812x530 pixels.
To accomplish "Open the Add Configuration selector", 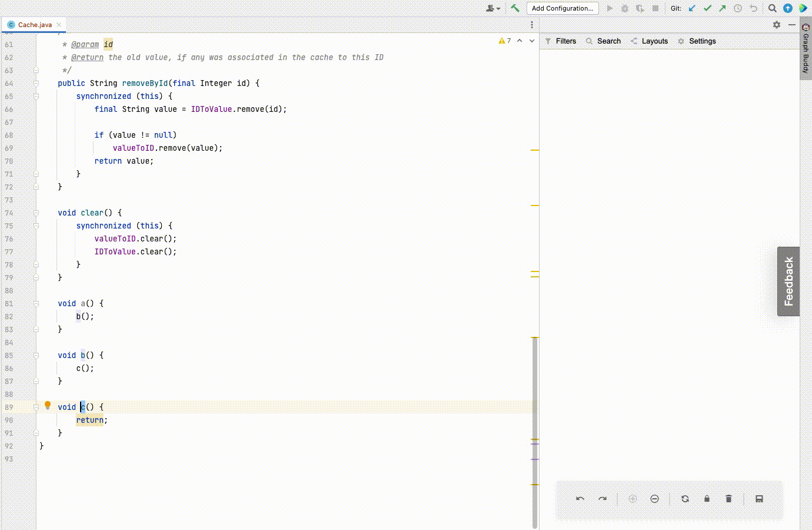I will coord(563,8).
